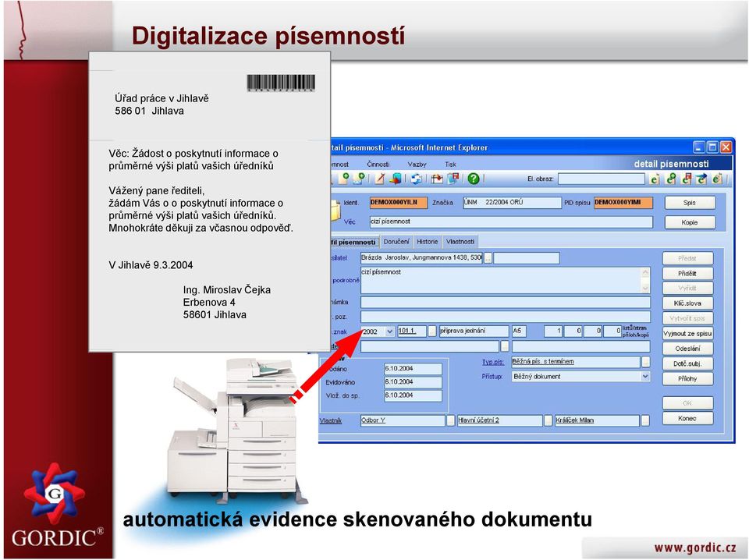749x560 pixels.
Task: Click browse button next to Králíček Milan
Action: (x=645, y=420)
